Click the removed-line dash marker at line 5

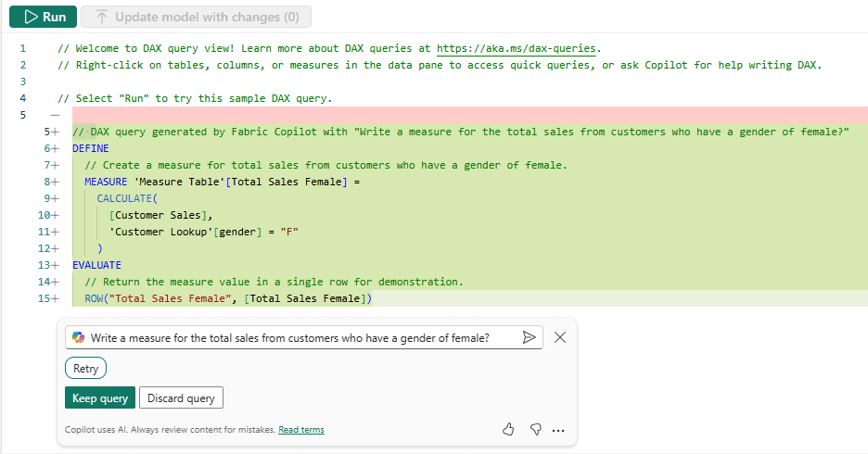54,115
